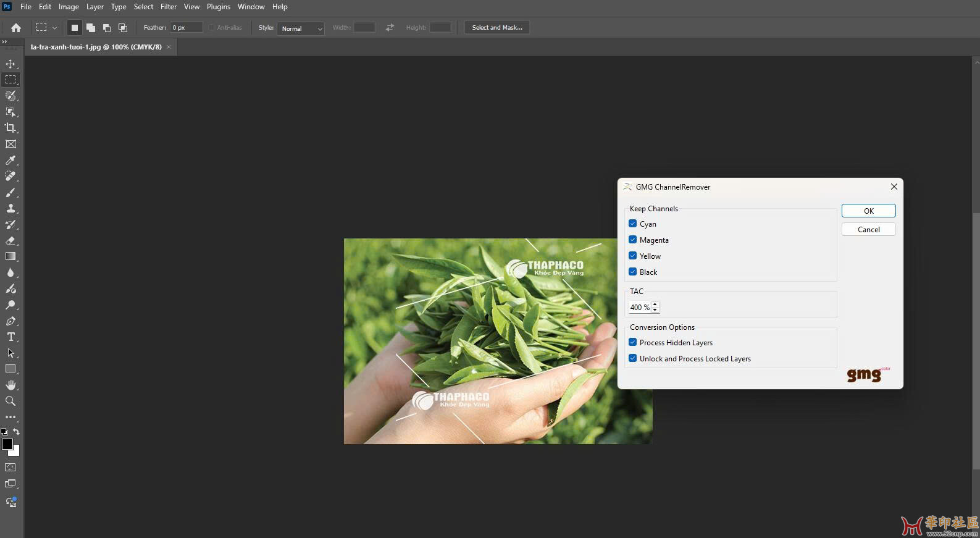
Task: Swap foreground and background colors
Action: [x=17, y=431]
